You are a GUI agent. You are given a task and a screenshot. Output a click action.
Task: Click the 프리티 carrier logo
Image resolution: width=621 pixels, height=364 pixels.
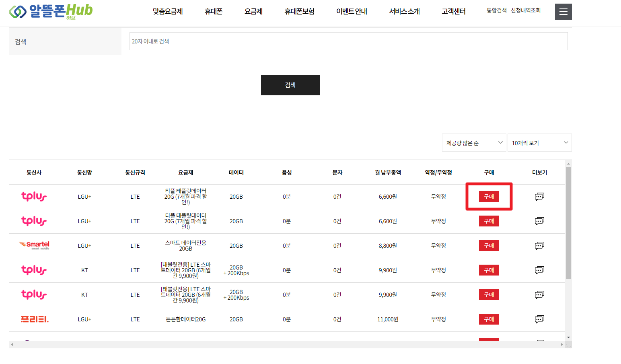pos(35,319)
